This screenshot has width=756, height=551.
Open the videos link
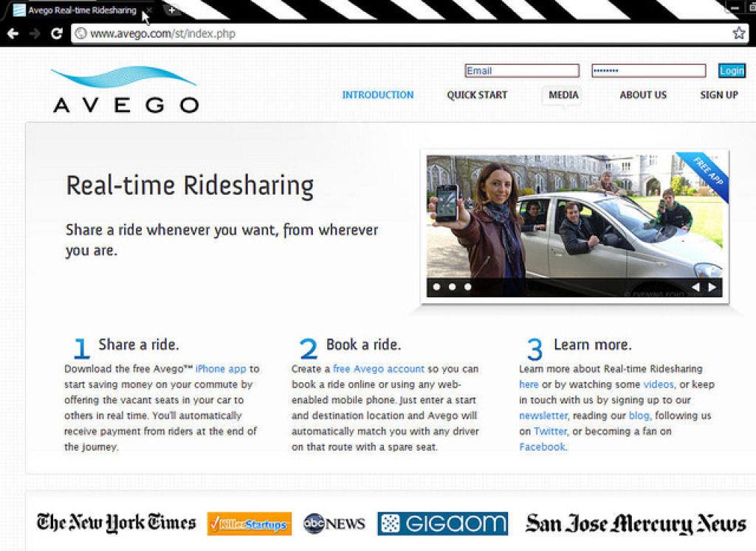(659, 384)
